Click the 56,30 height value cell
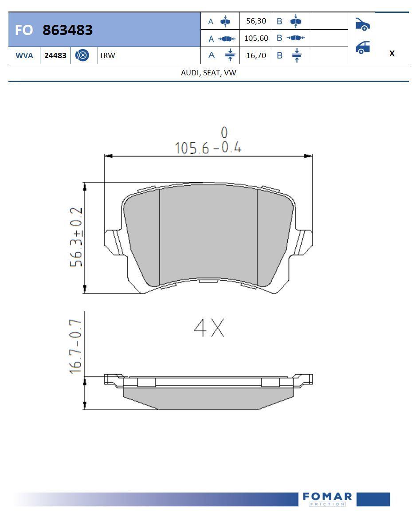The image size is (420, 516). tap(256, 21)
